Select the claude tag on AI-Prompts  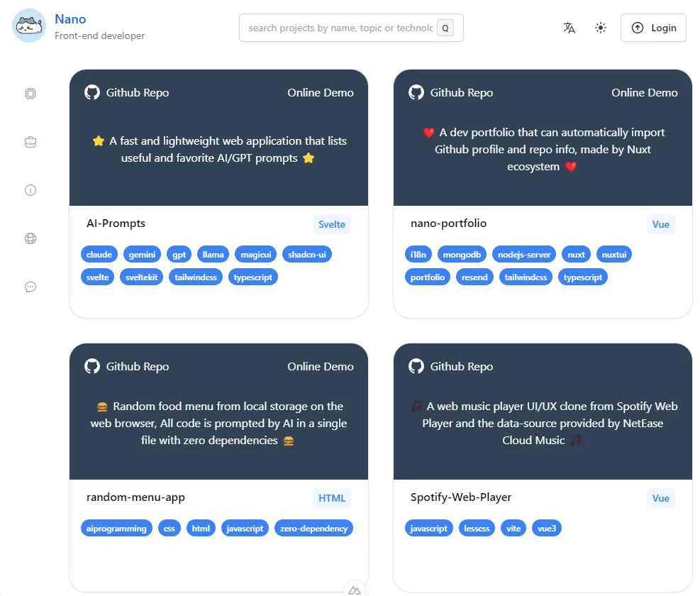pos(99,254)
